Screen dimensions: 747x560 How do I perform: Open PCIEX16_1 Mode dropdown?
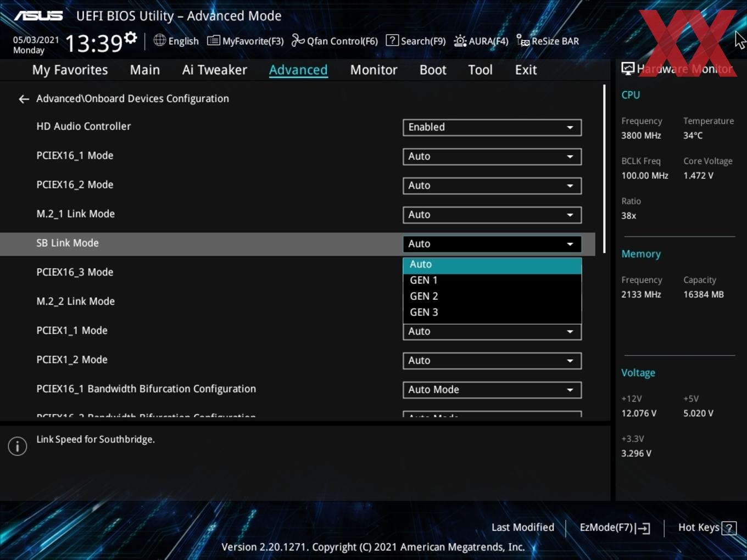492,156
